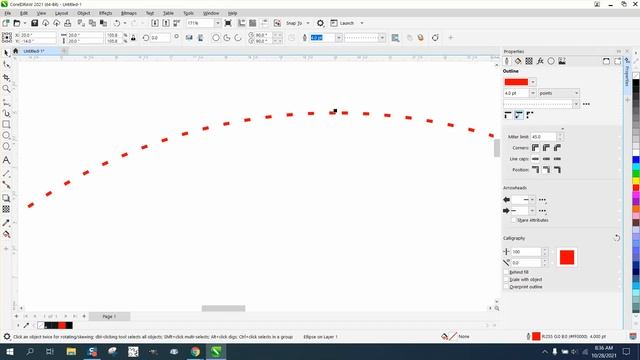This screenshot has width=640, height=360.
Task: Enable Share attributes checkbox
Action: pos(513,220)
